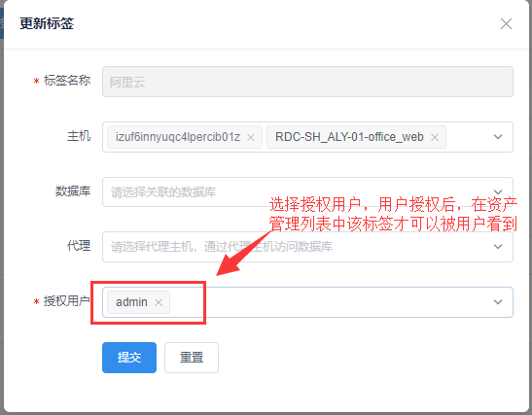This screenshot has width=532, height=415.
Task: Expand the 代理 proxy host dropdown
Action: (x=498, y=247)
